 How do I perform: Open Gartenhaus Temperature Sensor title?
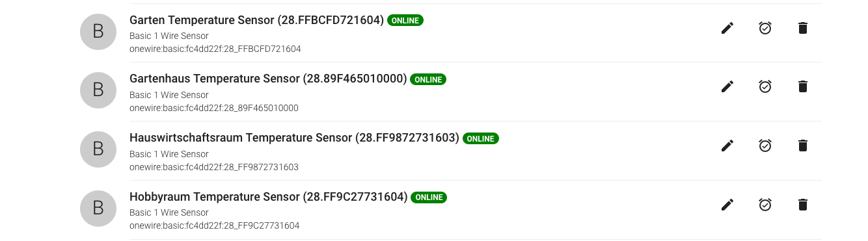click(268, 79)
